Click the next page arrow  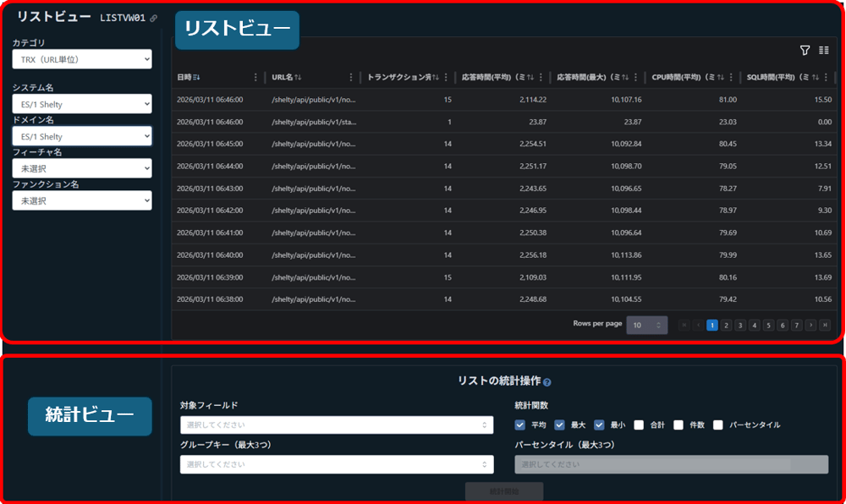point(810,325)
